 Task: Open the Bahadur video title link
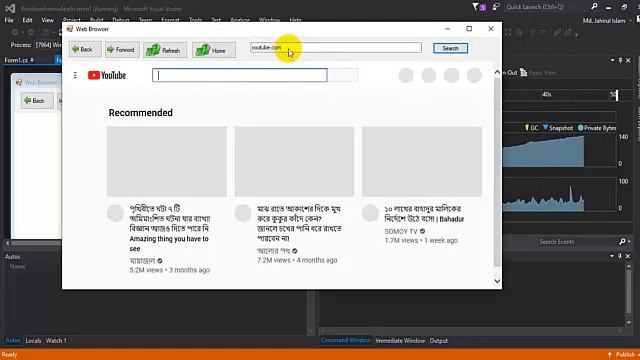click(x=424, y=214)
